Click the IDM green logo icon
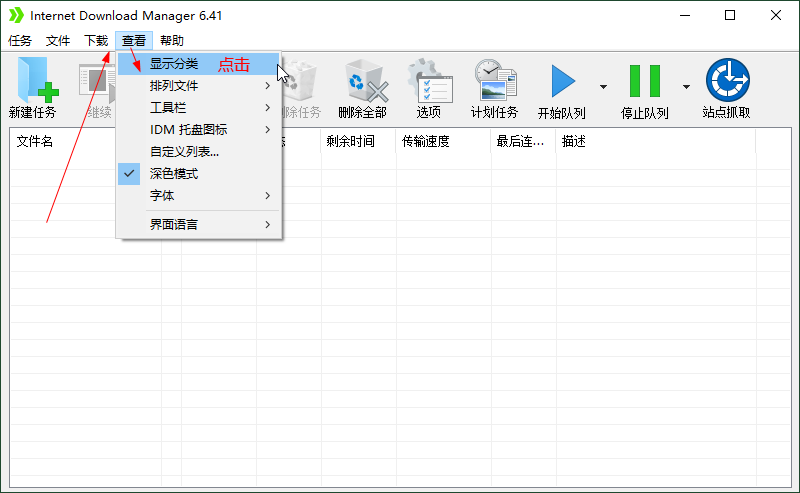Viewport: 800px width, 493px height. pyautogui.click(x=16, y=15)
